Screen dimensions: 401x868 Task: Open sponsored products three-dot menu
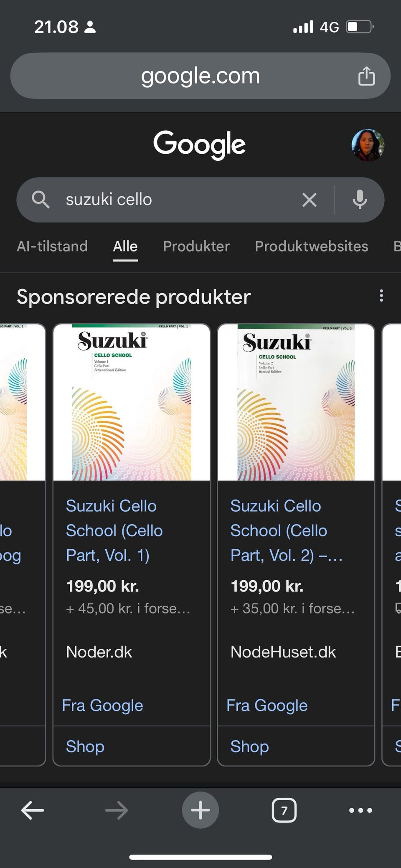click(x=381, y=296)
